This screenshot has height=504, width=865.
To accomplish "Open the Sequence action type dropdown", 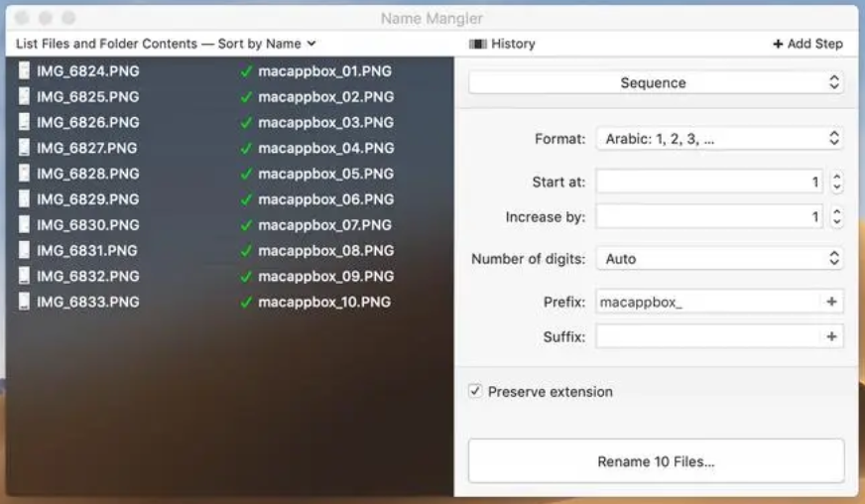I will [x=656, y=82].
